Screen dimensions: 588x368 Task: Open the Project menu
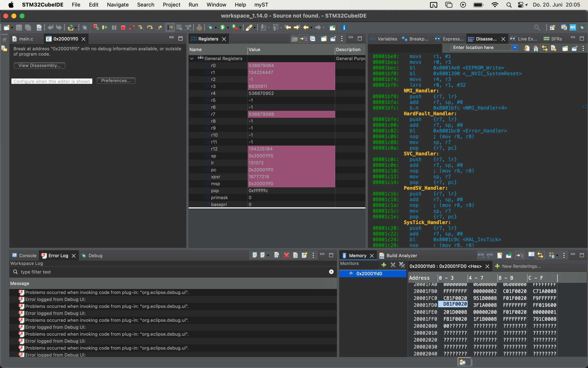[x=171, y=5]
